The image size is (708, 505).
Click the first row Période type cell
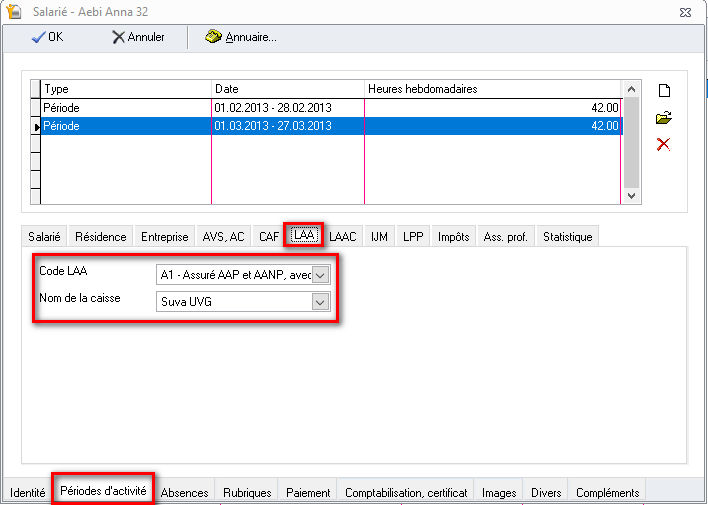pos(126,108)
